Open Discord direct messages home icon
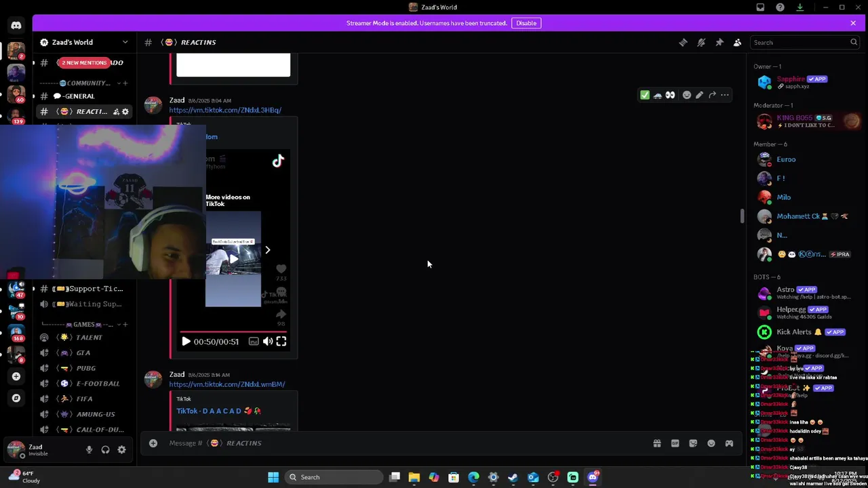Viewport: 868px width, 488px height. 16,26
